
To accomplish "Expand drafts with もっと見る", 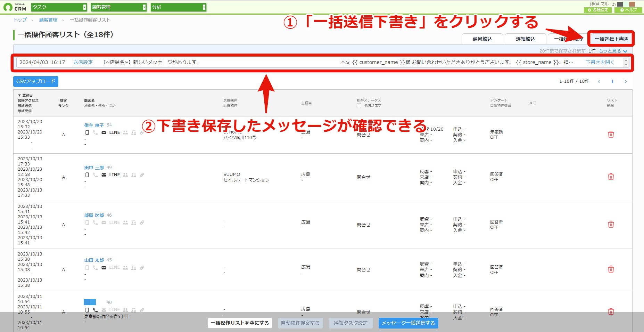I will [x=613, y=51].
